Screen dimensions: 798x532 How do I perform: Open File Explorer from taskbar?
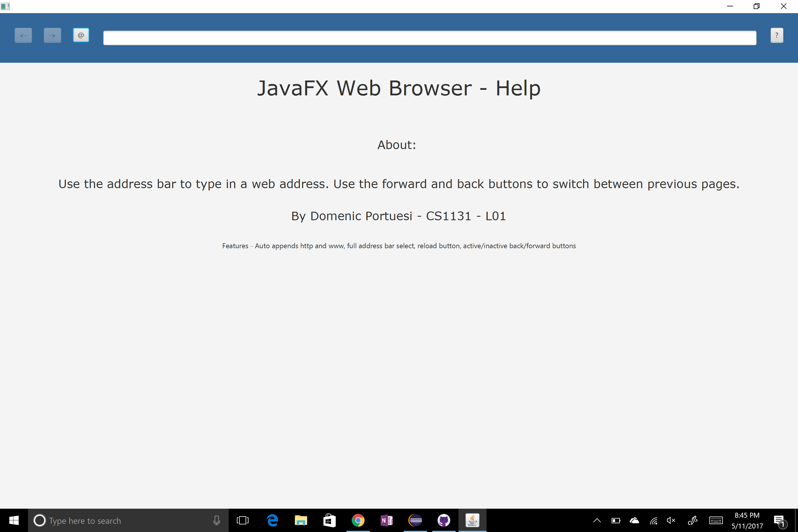[301, 520]
